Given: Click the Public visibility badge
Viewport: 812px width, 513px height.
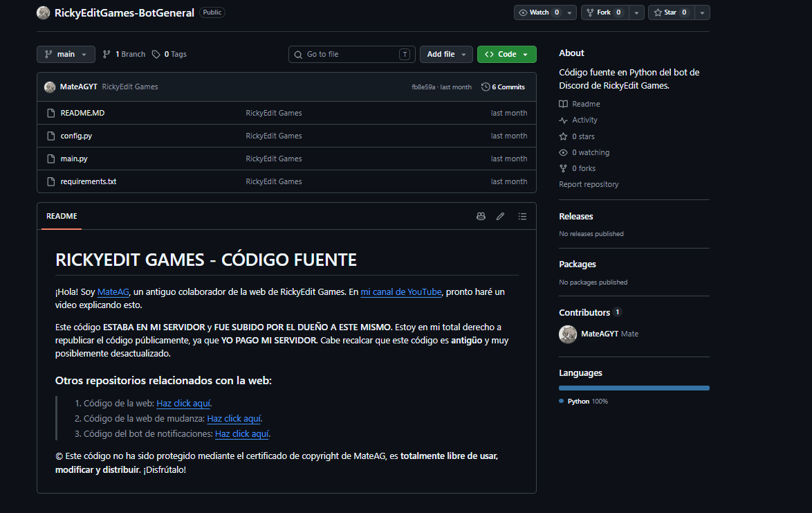Looking at the screenshot, I should coord(212,12).
